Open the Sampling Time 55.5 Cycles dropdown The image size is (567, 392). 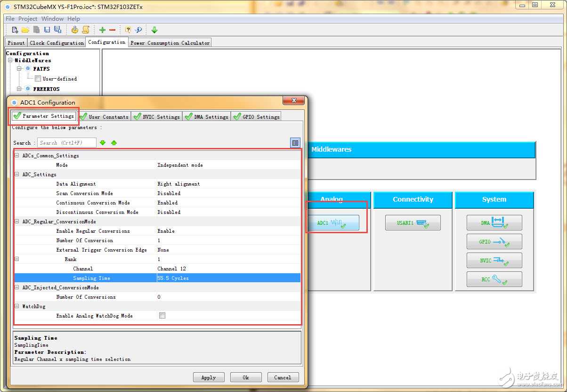point(228,278)
